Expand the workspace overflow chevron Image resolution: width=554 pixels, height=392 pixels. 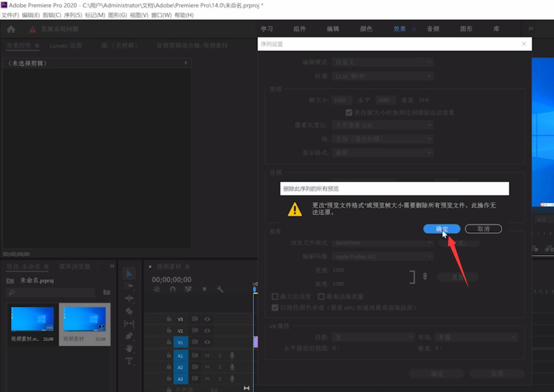tap(531, 29)
